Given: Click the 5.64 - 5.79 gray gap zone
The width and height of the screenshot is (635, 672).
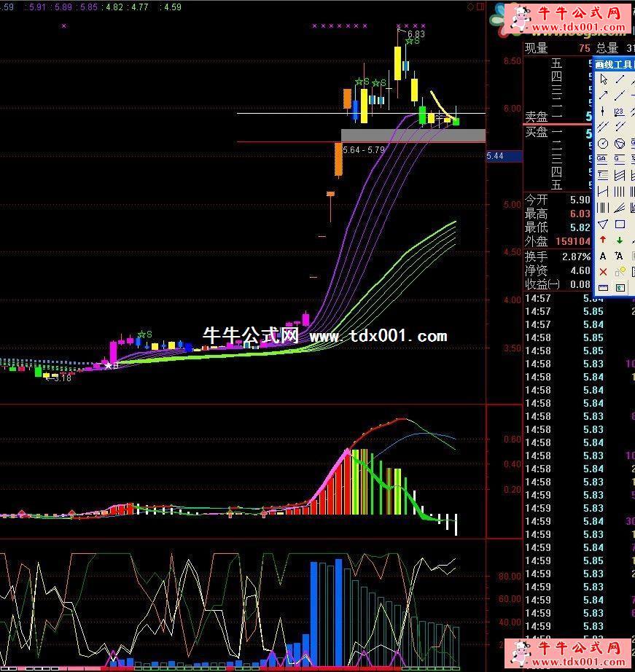Looking at the screenshot, I should tap(413, 136).
